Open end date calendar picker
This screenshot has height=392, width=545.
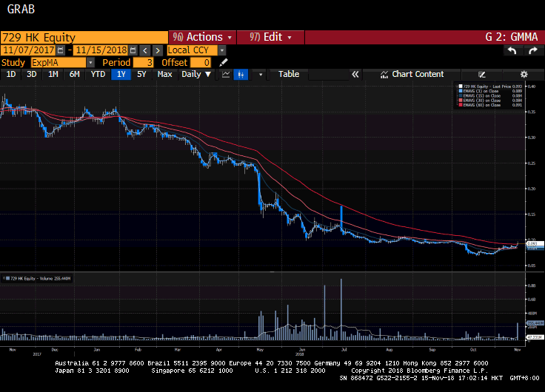(x=133, y=50)
